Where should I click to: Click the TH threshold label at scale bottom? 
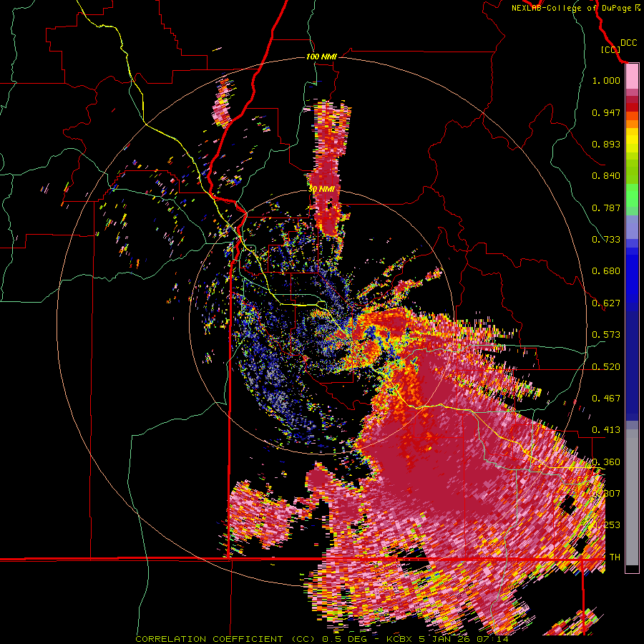[x=615, y=557]
